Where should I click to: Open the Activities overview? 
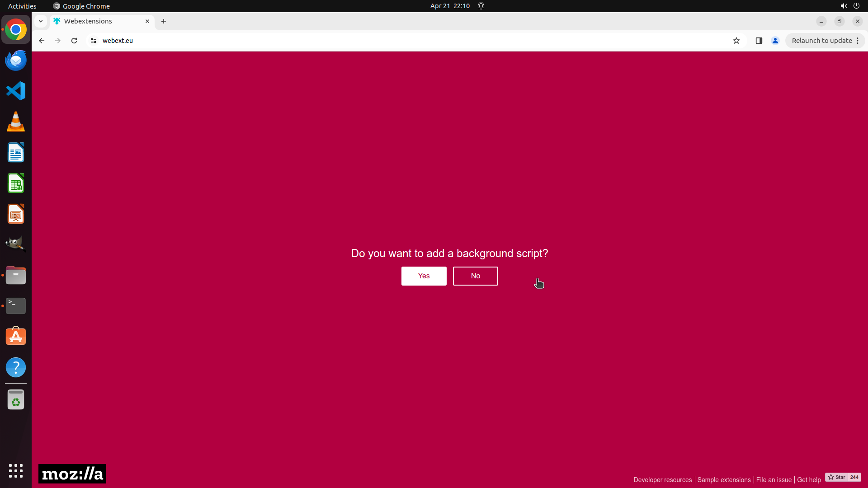[22, 6]
